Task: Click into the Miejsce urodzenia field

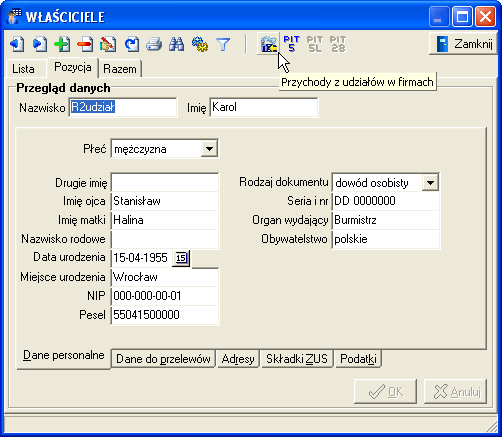Action: tap(165, 277)
